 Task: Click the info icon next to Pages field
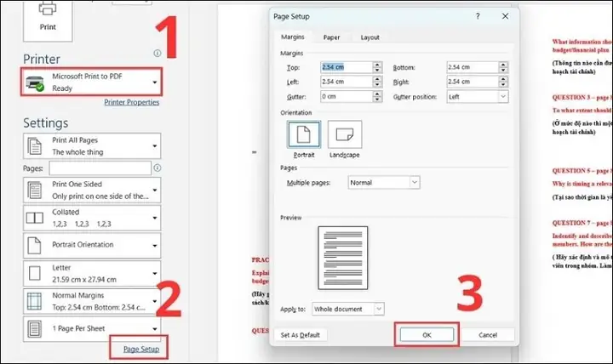(158, 168)
